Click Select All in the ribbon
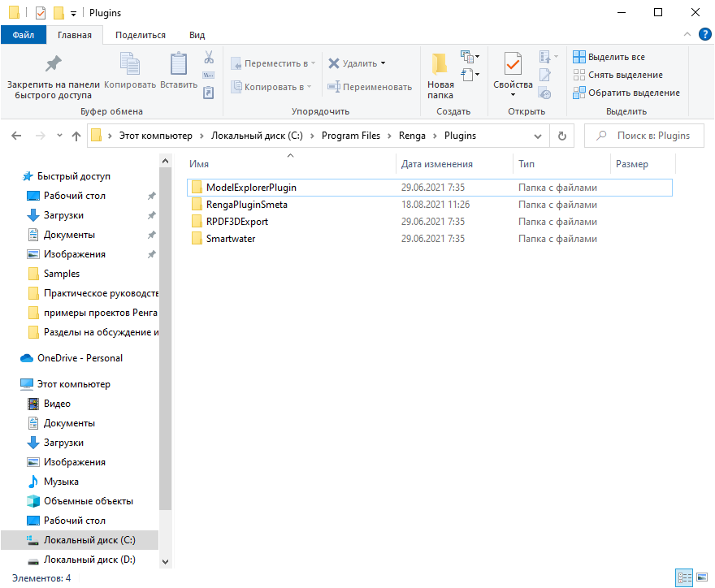The width and height of the screenshot is (715, 588). tap(609, 57)
